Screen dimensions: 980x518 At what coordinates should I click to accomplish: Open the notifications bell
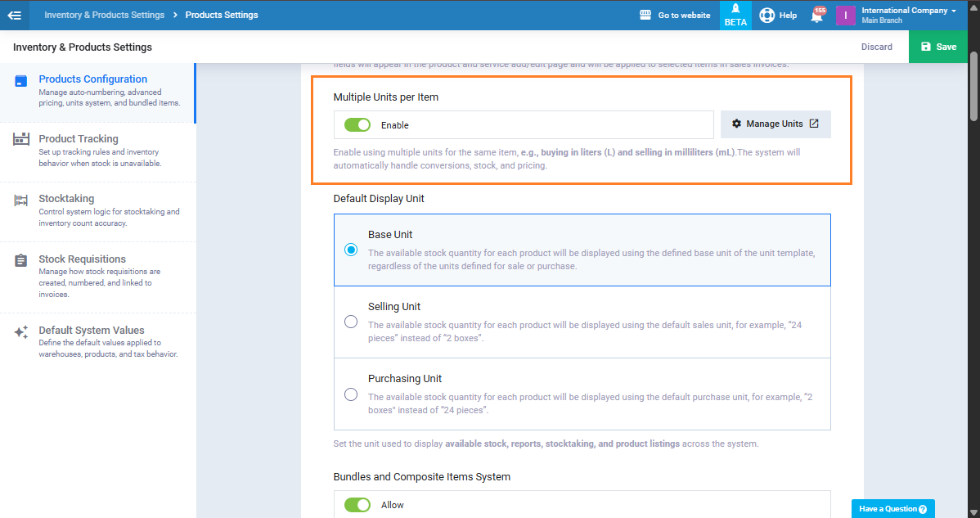[x=816, y=16]
